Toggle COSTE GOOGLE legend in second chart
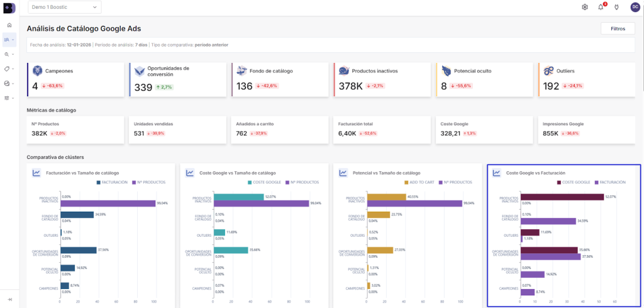This screenshot has width=644, height=308. click(x=264, y=183)
